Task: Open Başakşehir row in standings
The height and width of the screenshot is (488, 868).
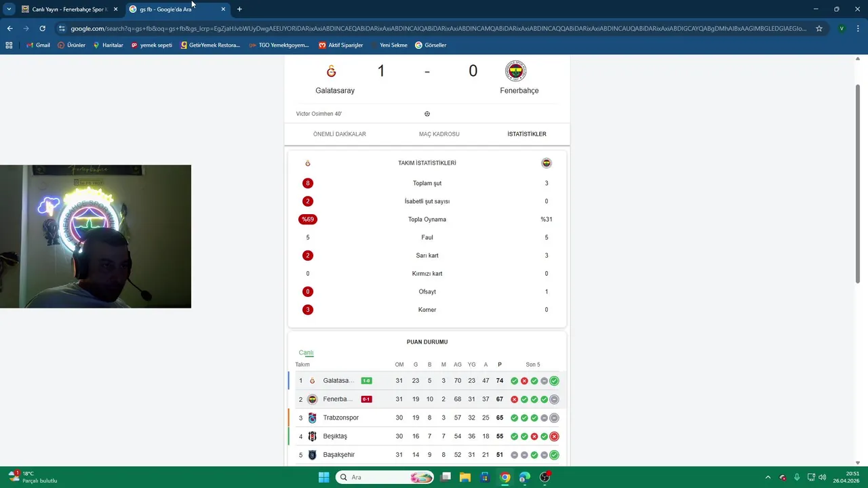Action: click(x=427, y=455)
